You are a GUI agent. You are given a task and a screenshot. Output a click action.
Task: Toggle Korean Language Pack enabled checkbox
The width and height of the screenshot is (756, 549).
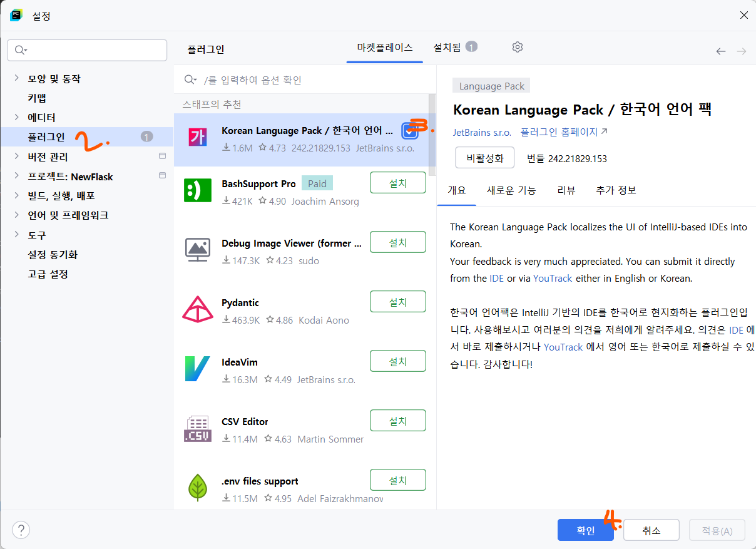409,131
